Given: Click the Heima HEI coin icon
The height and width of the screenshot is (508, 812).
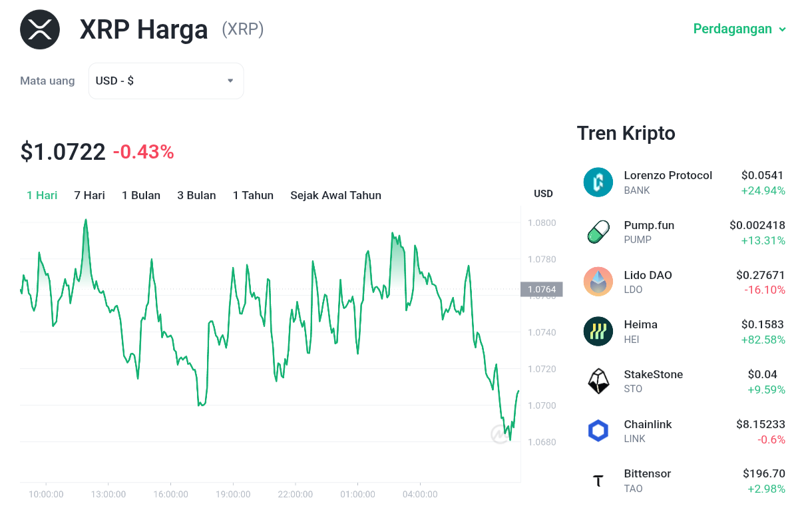Looking at the screenshot, I should click(598, 332).
